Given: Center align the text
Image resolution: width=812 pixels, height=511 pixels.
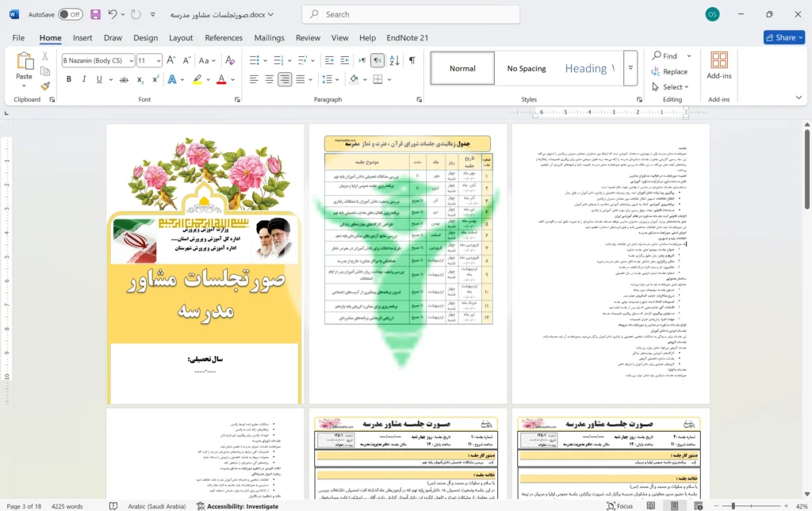Looking at the screenshot, I should [270, 80].
